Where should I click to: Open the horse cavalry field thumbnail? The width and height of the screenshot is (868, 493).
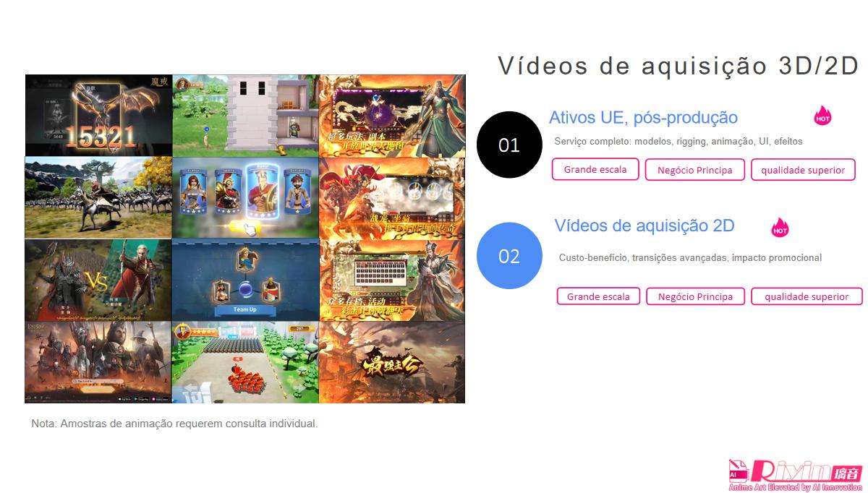click(x=98, y=198)
